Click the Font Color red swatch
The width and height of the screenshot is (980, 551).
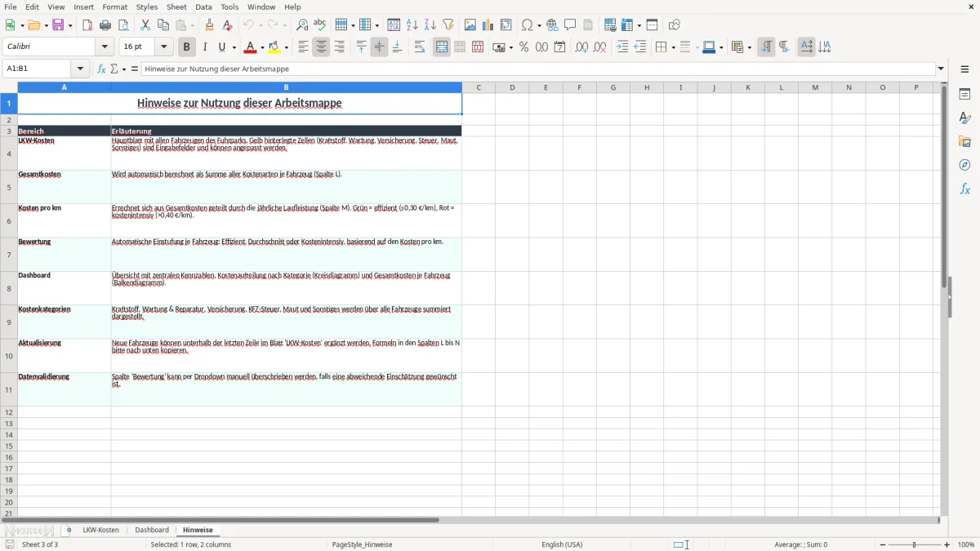point(251,47)
